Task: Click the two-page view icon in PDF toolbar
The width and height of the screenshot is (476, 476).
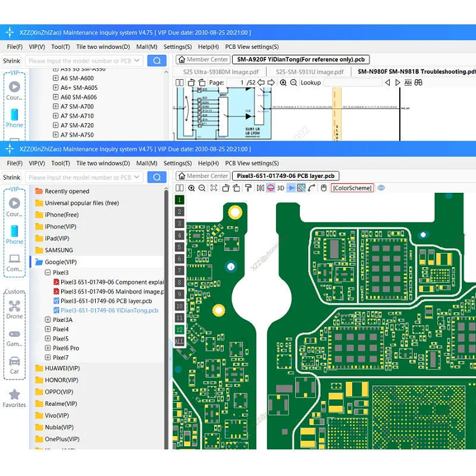Action: 180,82
